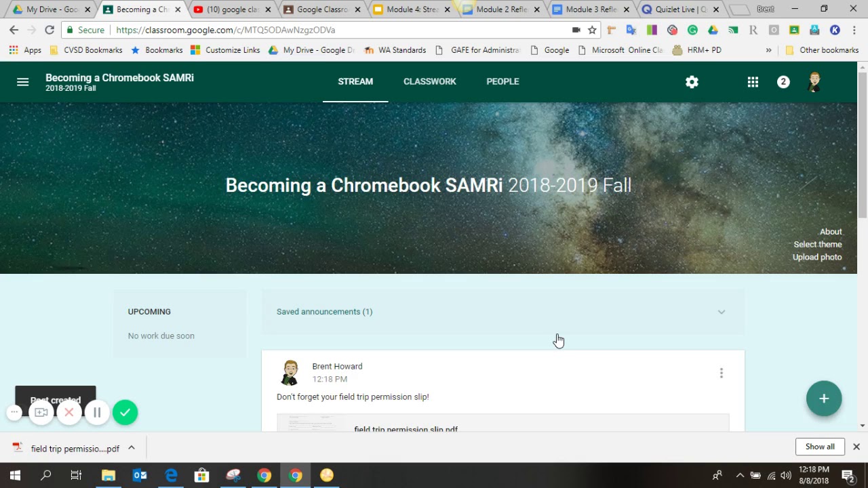Click the green plus create button
The width and height of the screenshot is (868, 488).
tap(824, 399)
